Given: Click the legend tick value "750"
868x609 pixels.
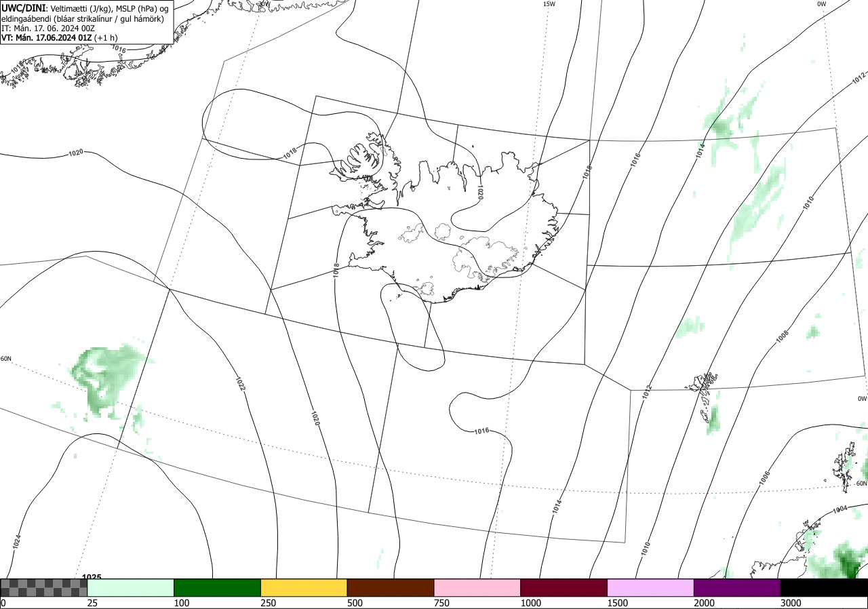Looking at the screenshot, I should 441,603.
